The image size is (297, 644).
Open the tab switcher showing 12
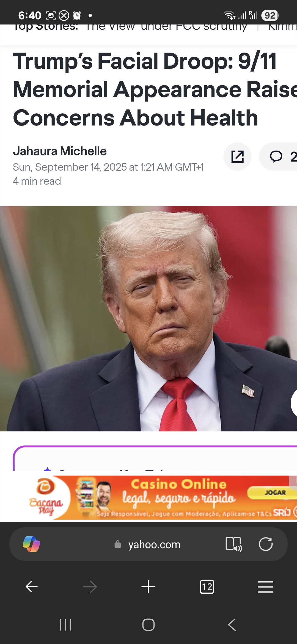coord(207,586)
